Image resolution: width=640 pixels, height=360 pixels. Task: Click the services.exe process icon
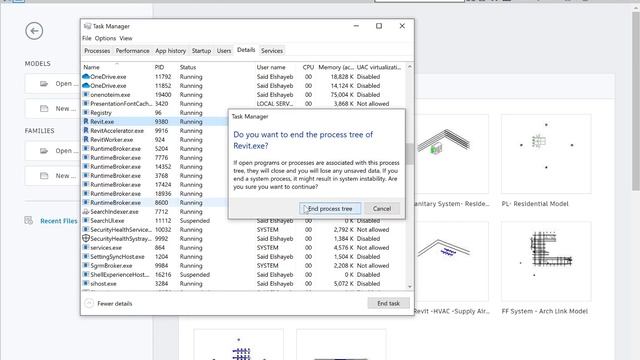pos(86,247)
